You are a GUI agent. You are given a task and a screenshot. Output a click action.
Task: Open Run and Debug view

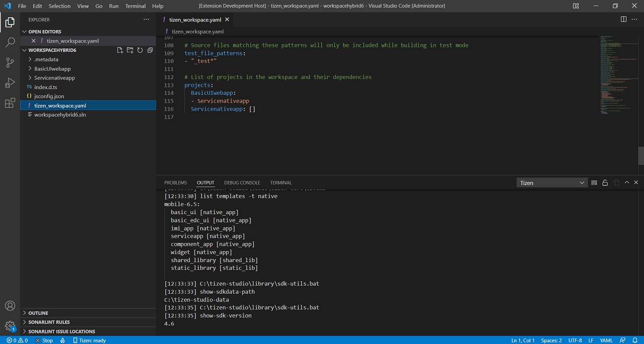(x=10, y=83)
